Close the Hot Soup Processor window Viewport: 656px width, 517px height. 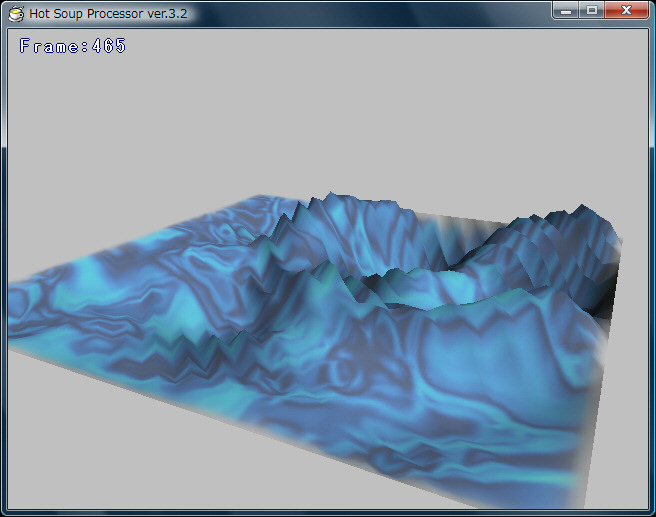tap(626, 10)
